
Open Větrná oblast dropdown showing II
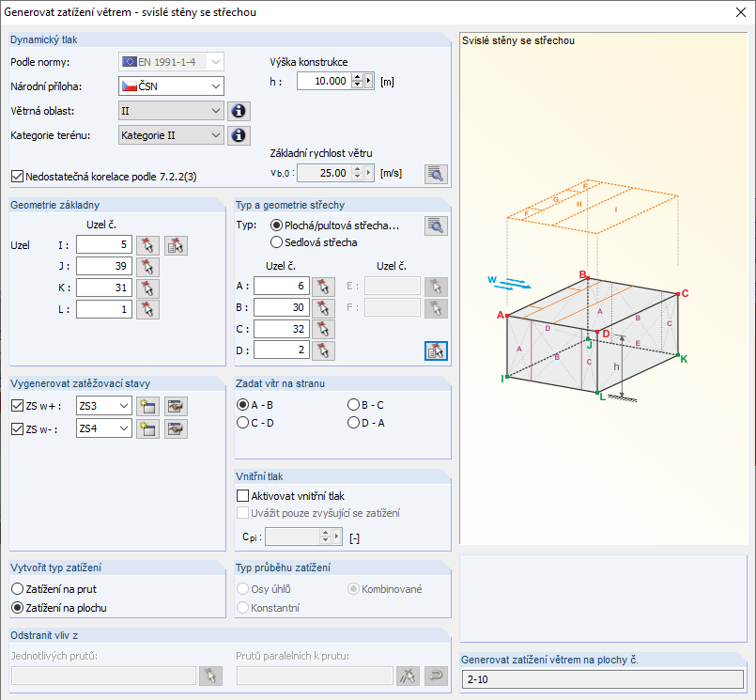[x=171, y=111]
